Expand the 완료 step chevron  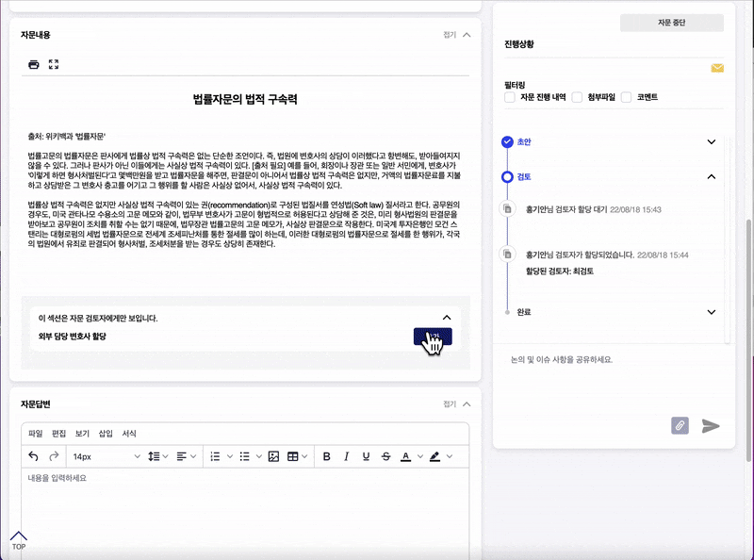pyautogui.click(x=712, y=312)
